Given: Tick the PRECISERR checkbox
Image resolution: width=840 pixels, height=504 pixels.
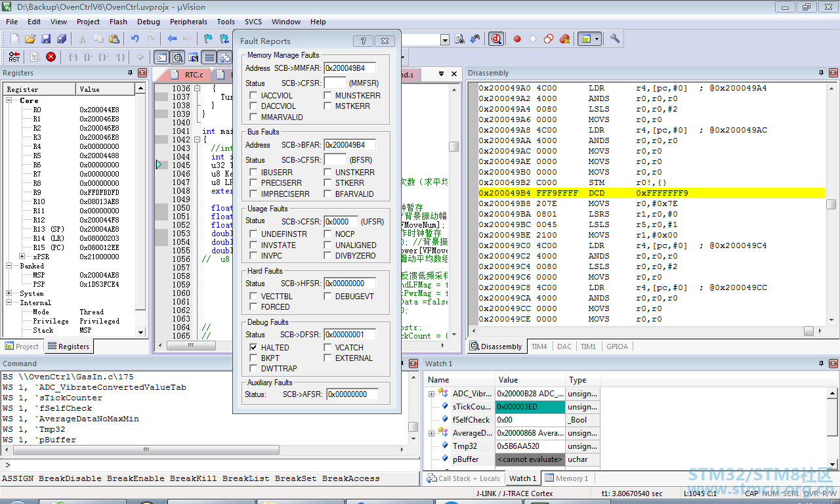Looking at the screenshot, I should point(254,182).
